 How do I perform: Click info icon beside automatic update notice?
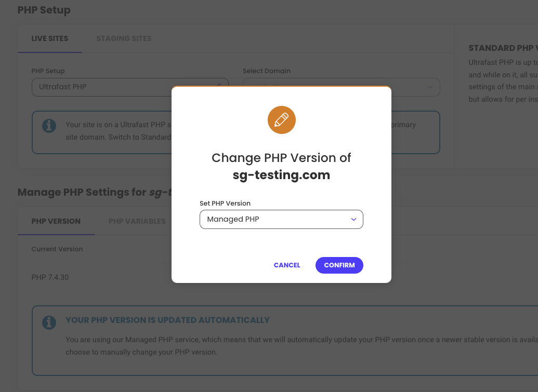(x=49, y=322)
